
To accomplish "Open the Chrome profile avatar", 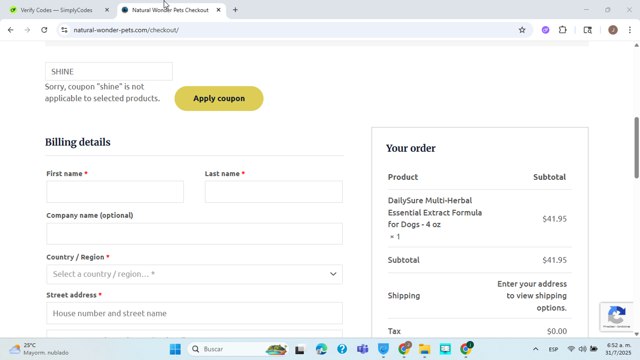I will (613, 30).
